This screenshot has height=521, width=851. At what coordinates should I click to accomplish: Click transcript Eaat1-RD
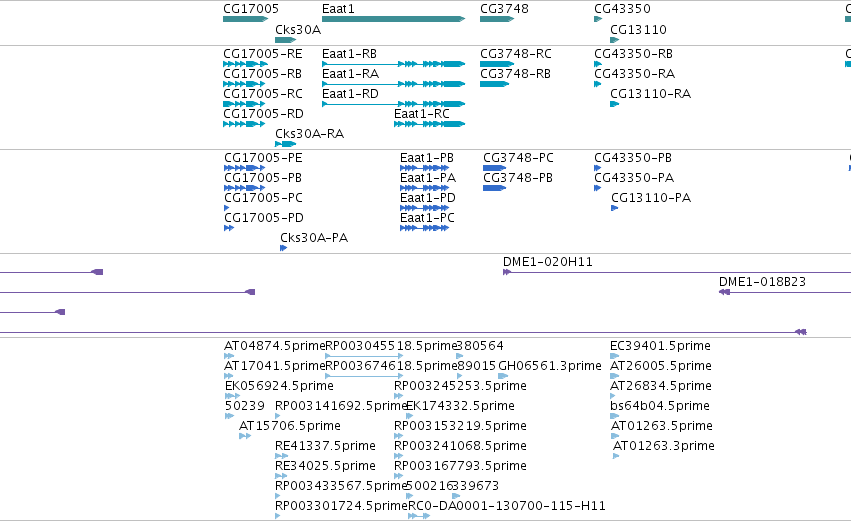click(x=393, y=104)
